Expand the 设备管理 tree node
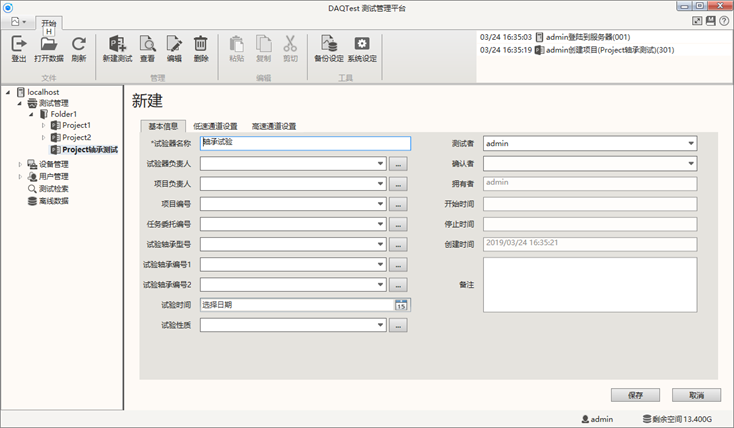 [x=20, y=164]
